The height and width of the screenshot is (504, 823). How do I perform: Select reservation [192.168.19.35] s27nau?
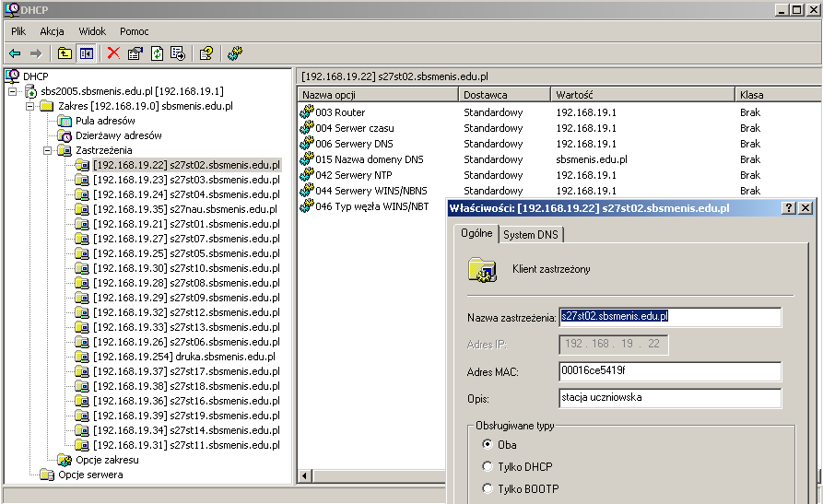[x=184, y=209]
